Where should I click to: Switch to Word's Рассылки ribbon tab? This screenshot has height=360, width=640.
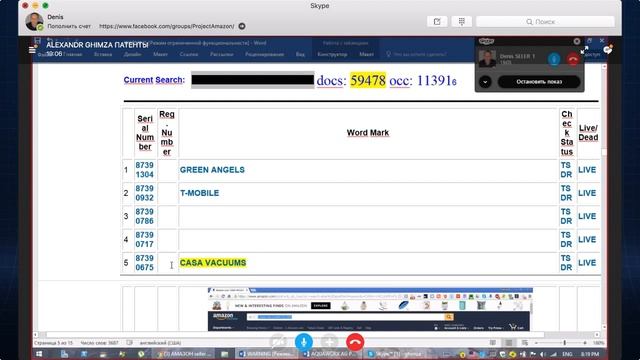[222, 54]
